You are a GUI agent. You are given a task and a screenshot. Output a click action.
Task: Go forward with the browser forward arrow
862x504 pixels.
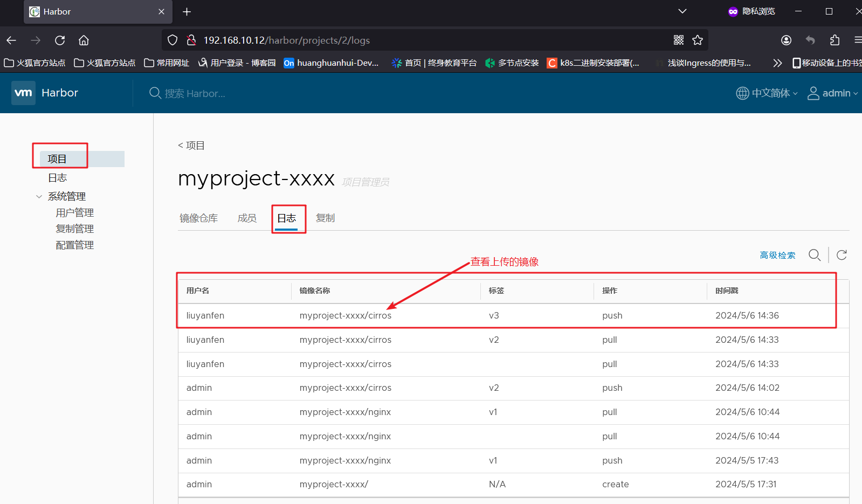pos(36,40)
